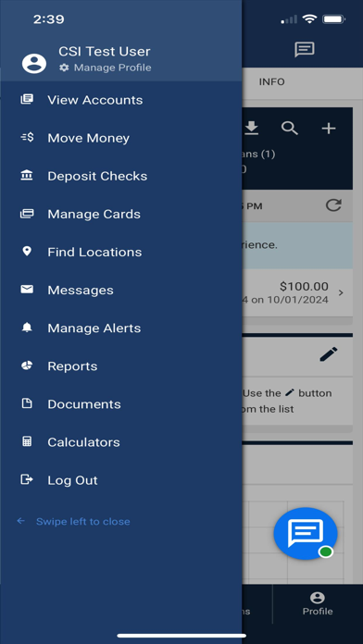Tap the battery status icon
Image resolution: width=363 pixels, height=644 pixels.
pyautogui.click(x=333, y=19)
